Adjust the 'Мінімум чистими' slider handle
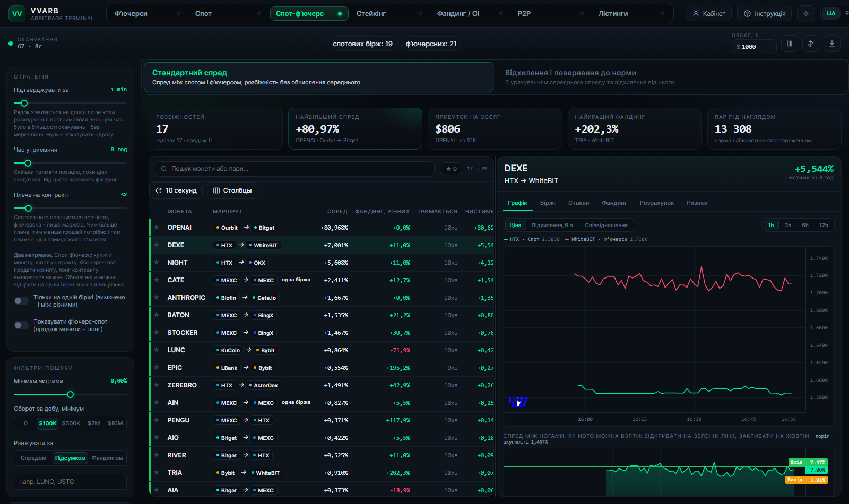Screen dimensions: 849x504 pyautogui.click(x=70, y=394)
